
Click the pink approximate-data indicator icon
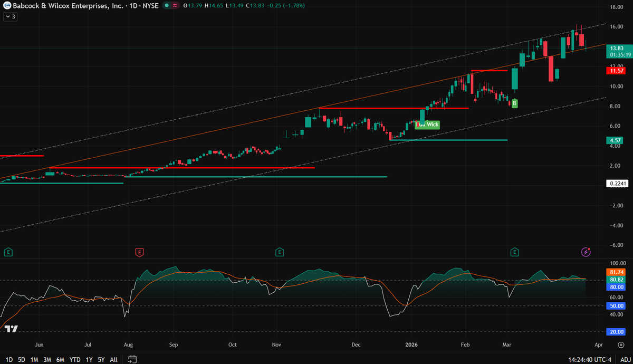175,5
